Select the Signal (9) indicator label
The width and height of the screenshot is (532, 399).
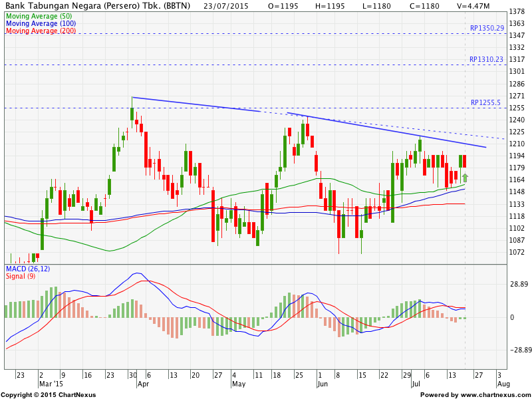tap(21, 276)
